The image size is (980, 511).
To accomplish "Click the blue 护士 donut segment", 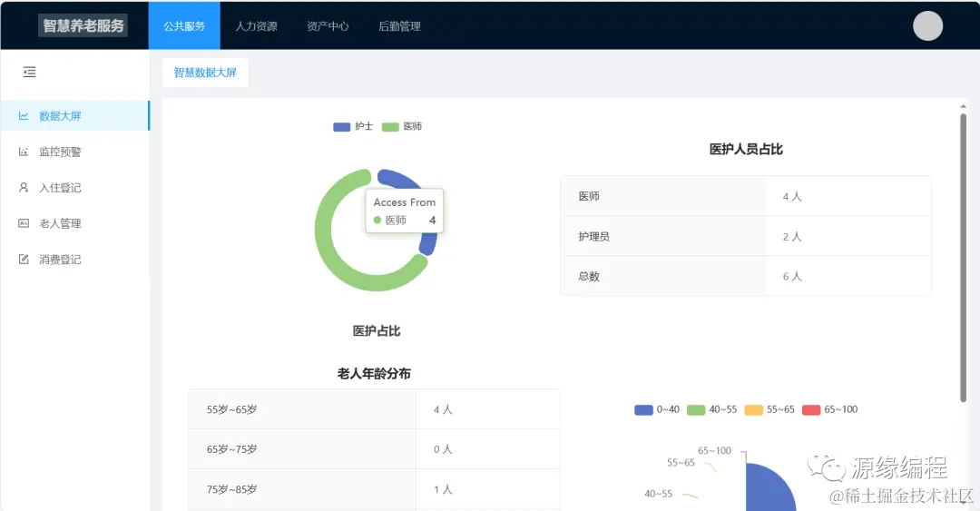I will tap(429, 243).
